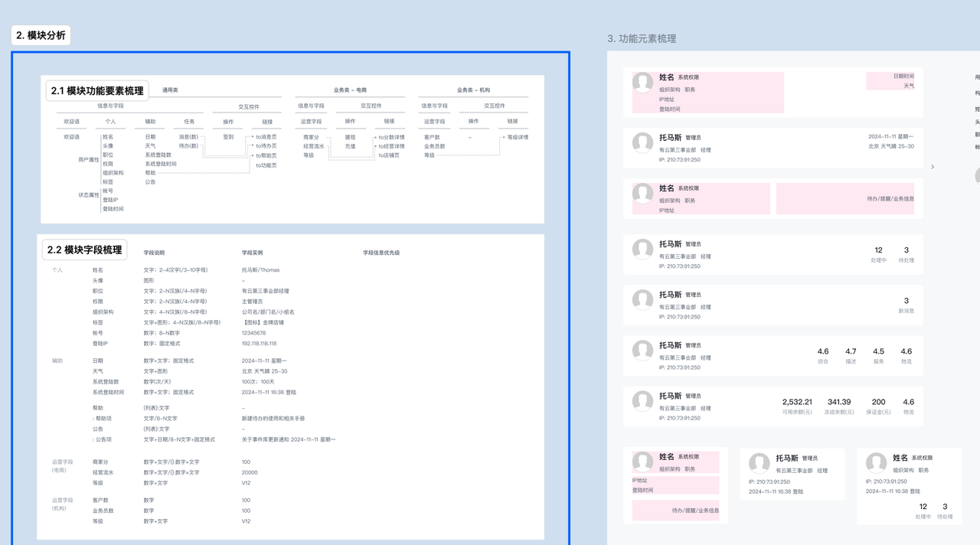Click the to功能页 link label
This screenshot has width=980, height=545.
tap(266, 165)
